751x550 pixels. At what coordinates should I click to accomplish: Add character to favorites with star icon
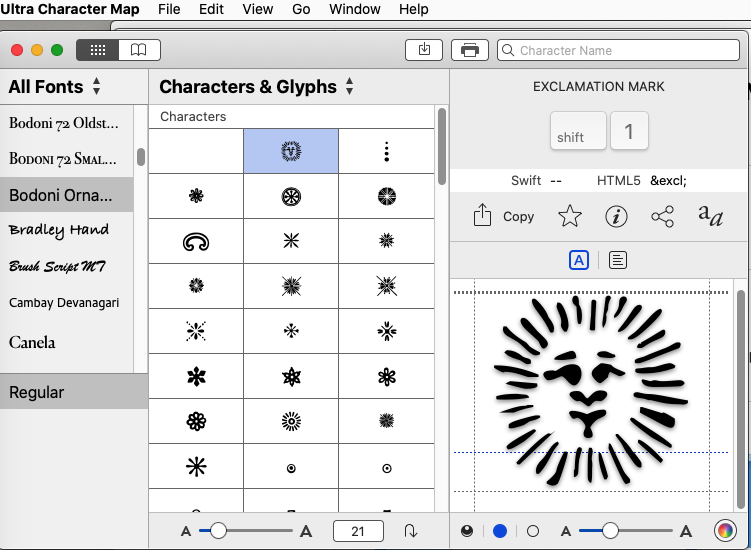[569, 216]
